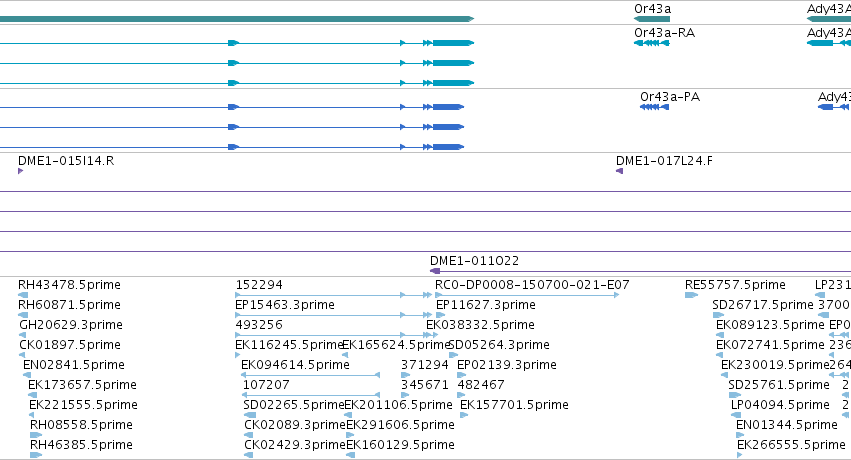Select the SD02265.5prime label
The height and width of the screenshot is (460, 851).
coord(294,405)
